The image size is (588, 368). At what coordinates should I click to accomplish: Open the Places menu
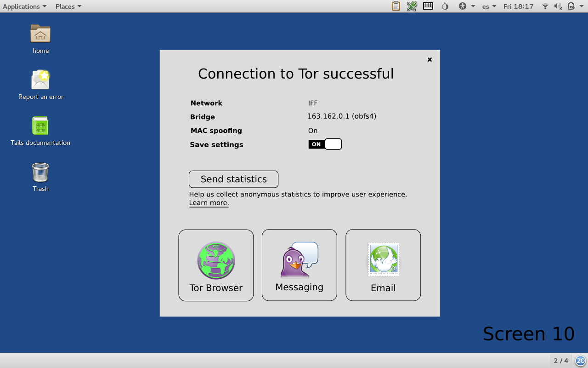click(x=68, y=6)
